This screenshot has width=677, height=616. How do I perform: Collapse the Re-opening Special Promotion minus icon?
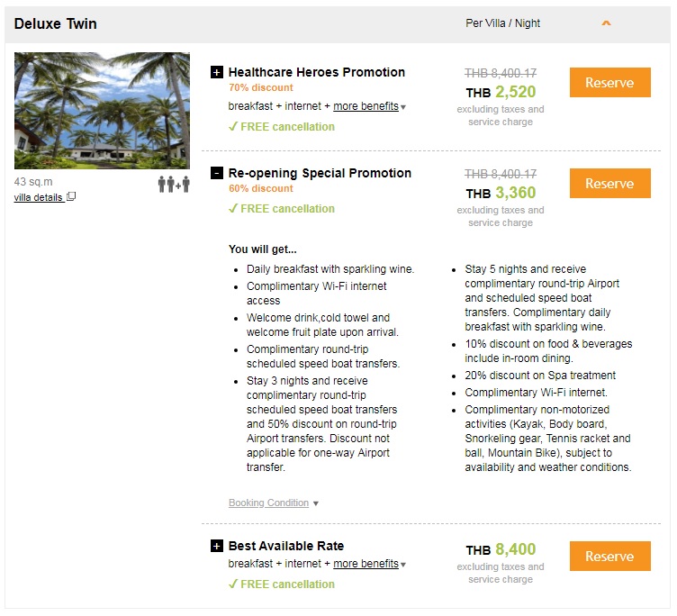[x=216, y=173]
